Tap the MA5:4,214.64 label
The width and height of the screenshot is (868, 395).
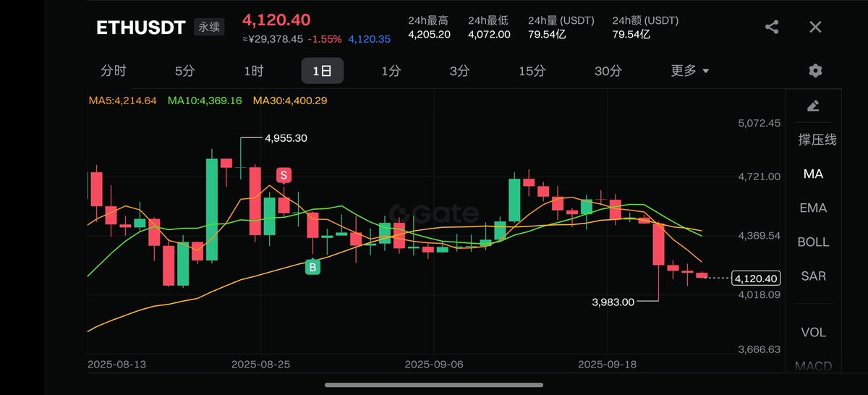click(x=122, y=101)
